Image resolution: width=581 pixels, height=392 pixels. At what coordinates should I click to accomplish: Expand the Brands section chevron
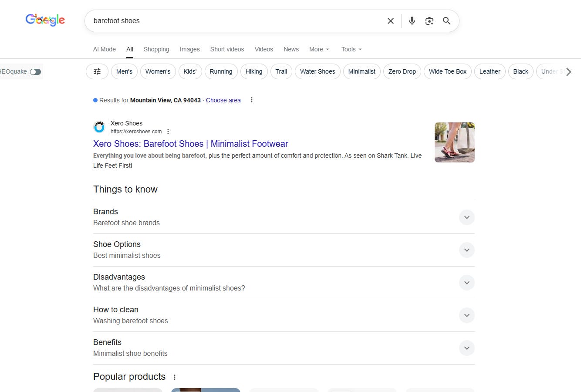pos(466,217)
